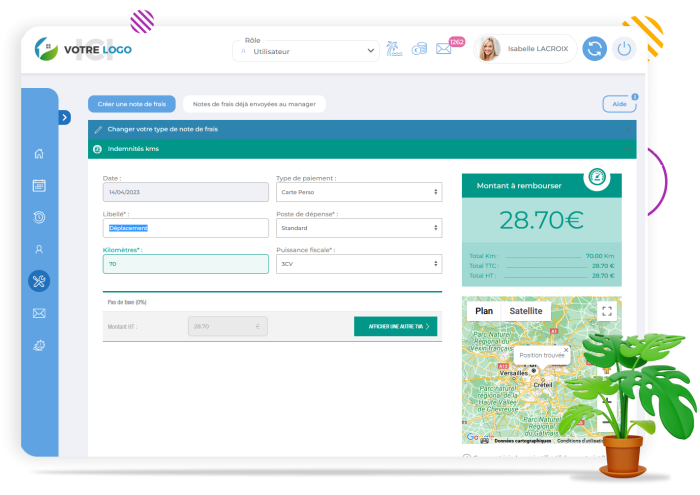Click the Afficher une autre TVA button
Image resolution: width=700 pixels, height=495 pixels.
click(x=395, y=326)
